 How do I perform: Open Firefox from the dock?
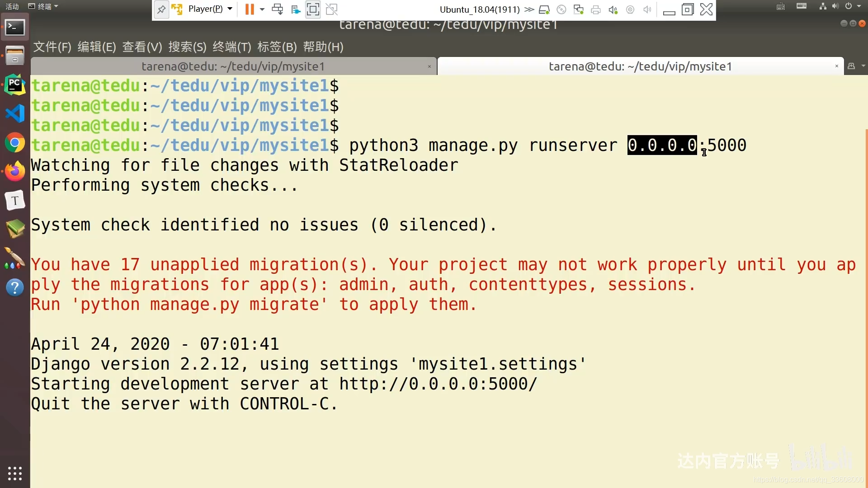point(14,172)
